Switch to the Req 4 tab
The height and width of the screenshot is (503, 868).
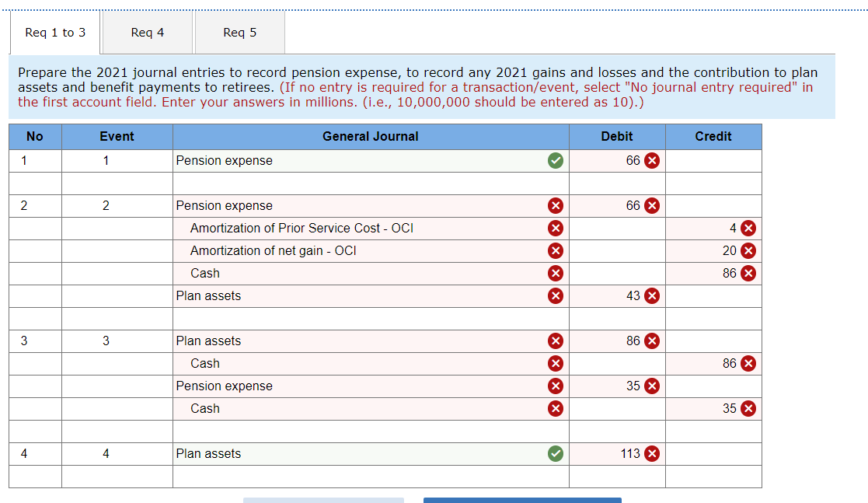(x=147, y=32)
